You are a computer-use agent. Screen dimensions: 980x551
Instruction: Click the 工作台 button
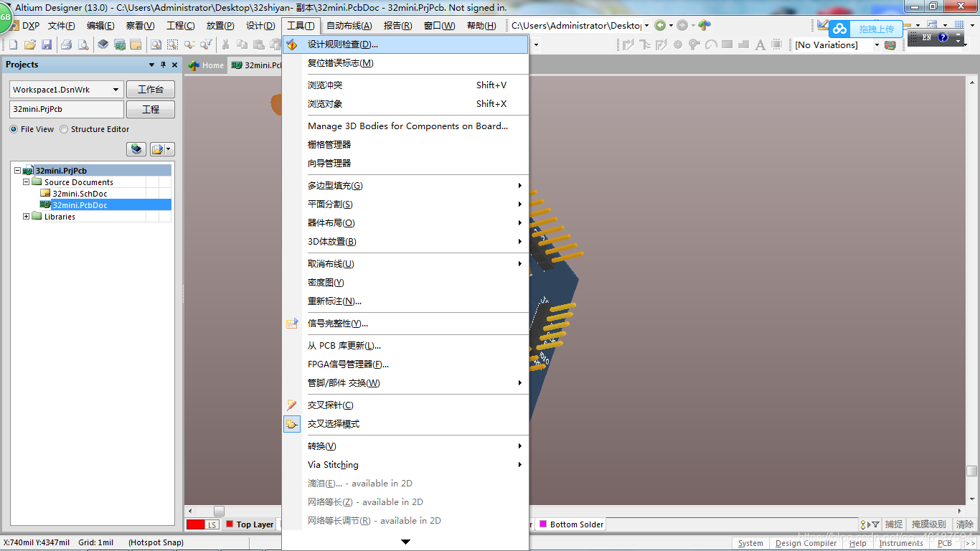tap(151, 90)
